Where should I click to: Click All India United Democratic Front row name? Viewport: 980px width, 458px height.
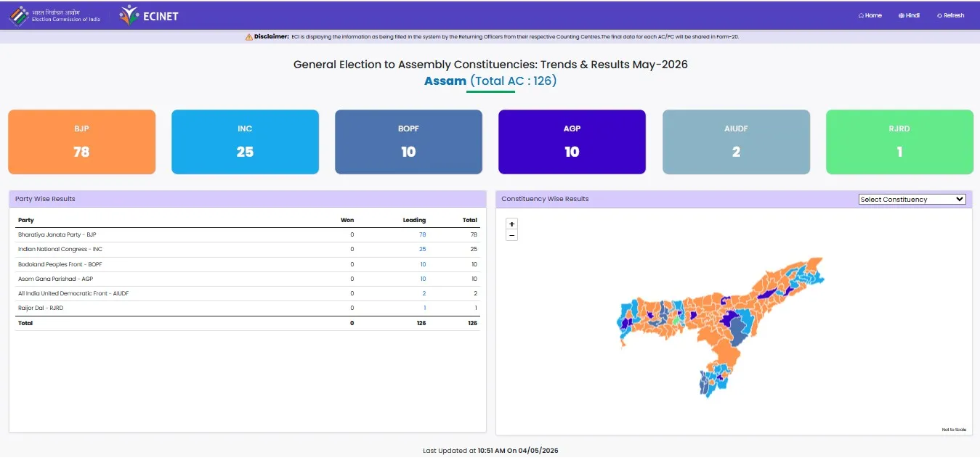[x=73, y=293]
